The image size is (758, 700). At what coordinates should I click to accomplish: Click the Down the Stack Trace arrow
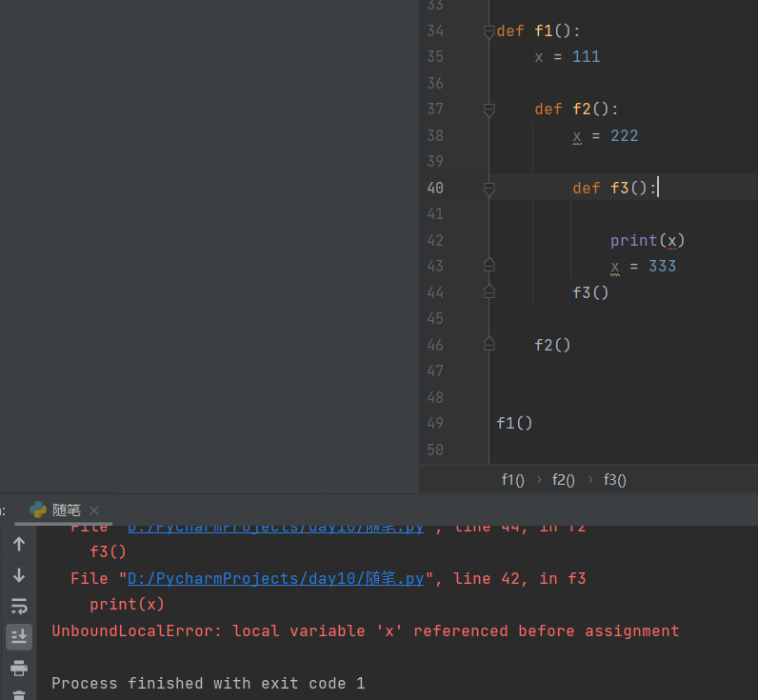coord(19,575)
